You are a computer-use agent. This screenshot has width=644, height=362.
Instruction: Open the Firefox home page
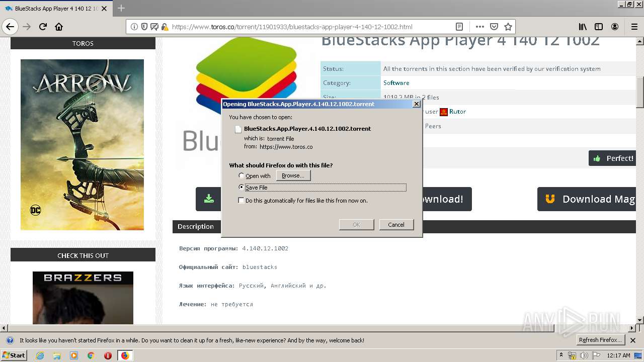tap(59, 27)
